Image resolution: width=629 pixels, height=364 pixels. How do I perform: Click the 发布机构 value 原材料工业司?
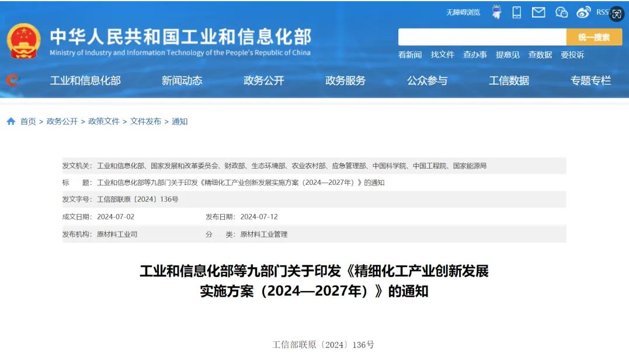click(117, 235)
